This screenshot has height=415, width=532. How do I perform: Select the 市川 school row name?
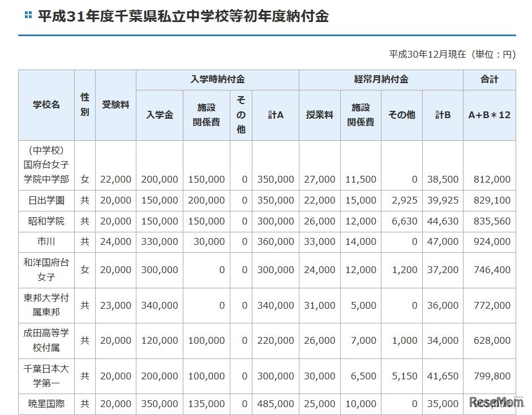tap(46, 241)
